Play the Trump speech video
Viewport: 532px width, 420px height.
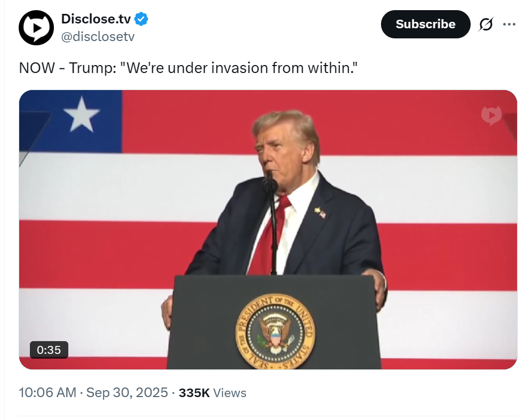point(268,230)
